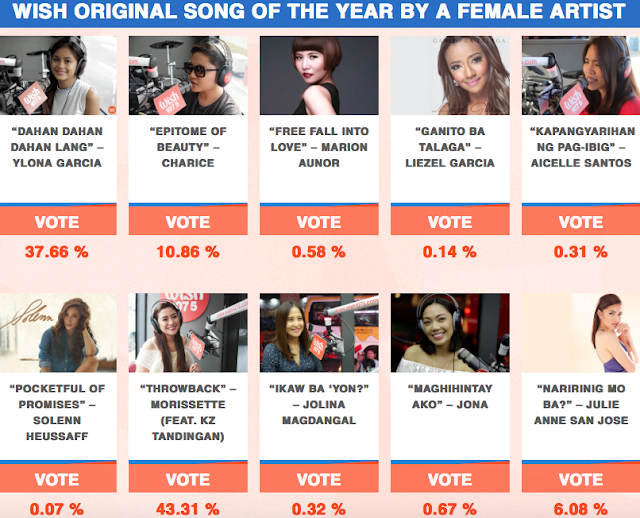This screenshot has width=640, height=518.
Task: Vote for Free Fall Into Love by Marion Aunor
Action: coord(319,221)
